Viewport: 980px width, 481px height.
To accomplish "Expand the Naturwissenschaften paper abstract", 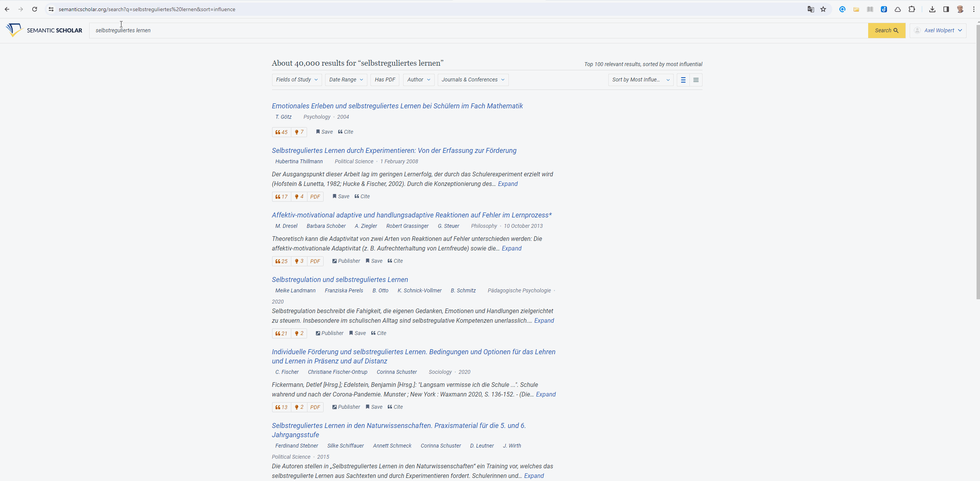I will click(534, 476).
